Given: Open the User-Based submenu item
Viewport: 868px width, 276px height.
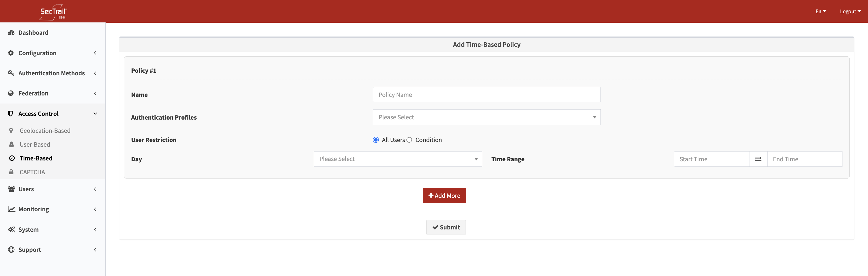Looking at the screenshot, I should [35, 145].
